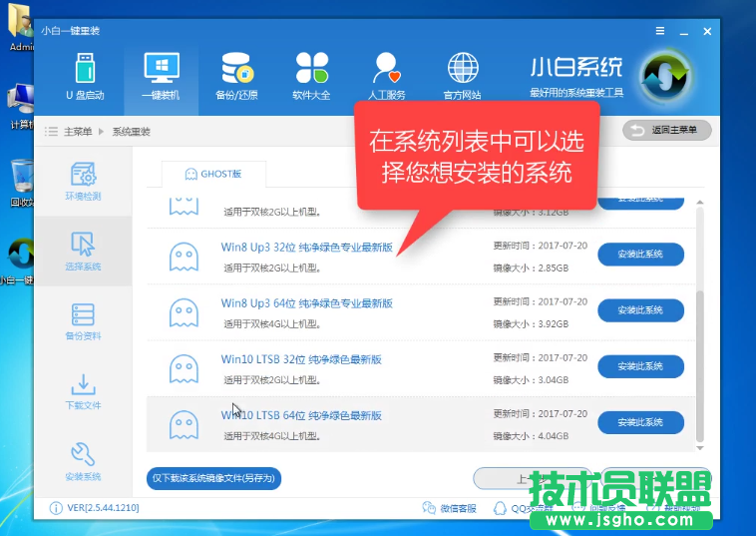756x536 pixels.
Task: Open 人工服务 support icon
Action: click(387, 76)
